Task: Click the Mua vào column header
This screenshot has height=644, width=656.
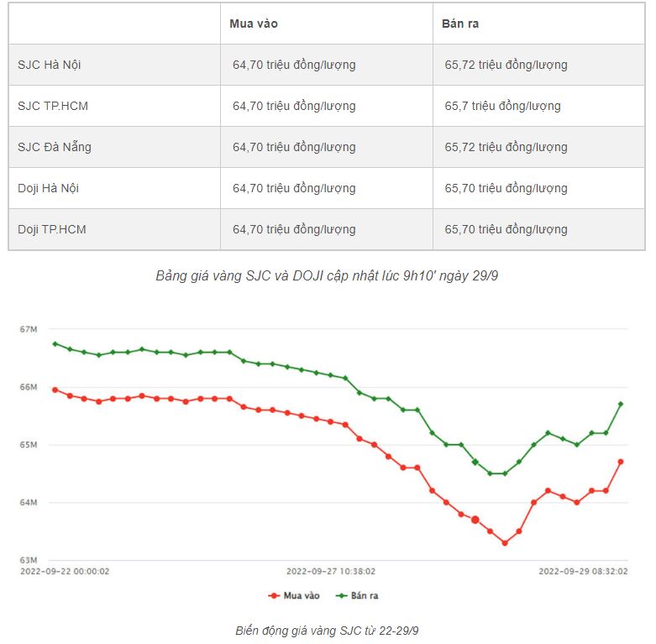Action: (254, 24)
